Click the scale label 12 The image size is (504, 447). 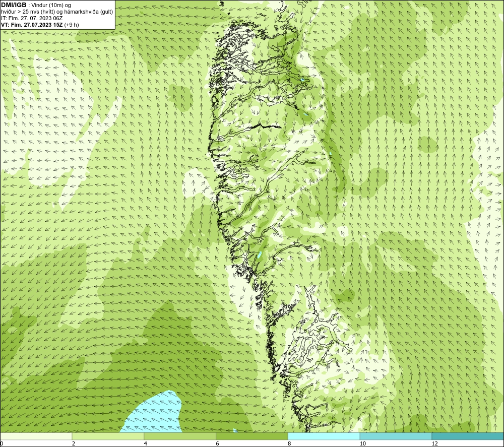434,443
